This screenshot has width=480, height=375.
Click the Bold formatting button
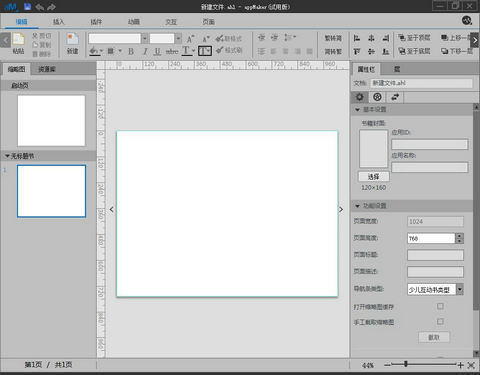click(131, 51)
